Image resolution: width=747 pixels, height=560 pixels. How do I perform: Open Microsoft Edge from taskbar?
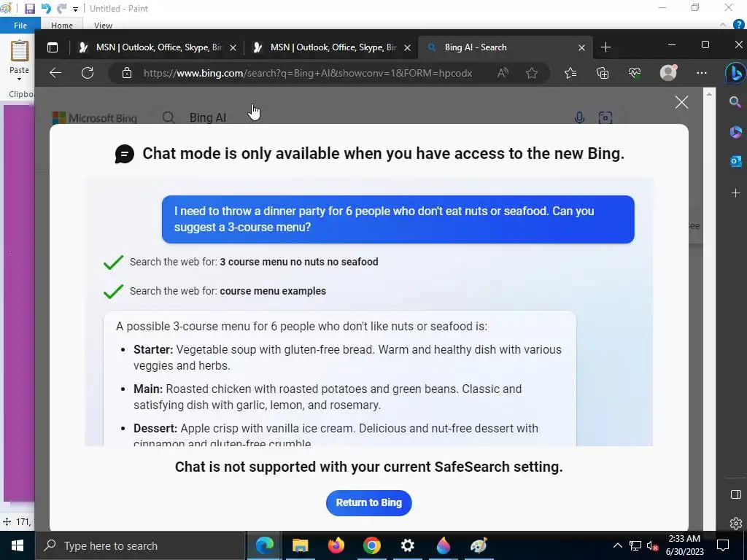pyautogui.click(x=264, y=545)
